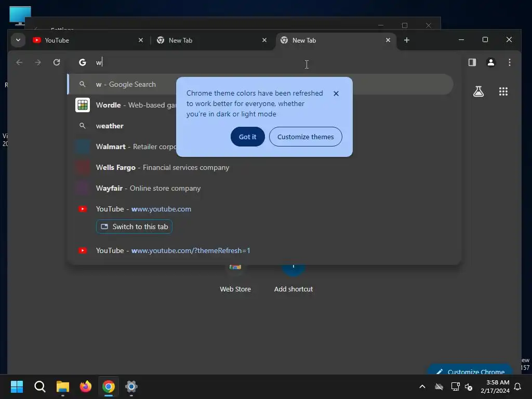Select the middle New Tab tab
This screenshot has height=399, width=532.
pyautogui.click(x=212, y=40)
